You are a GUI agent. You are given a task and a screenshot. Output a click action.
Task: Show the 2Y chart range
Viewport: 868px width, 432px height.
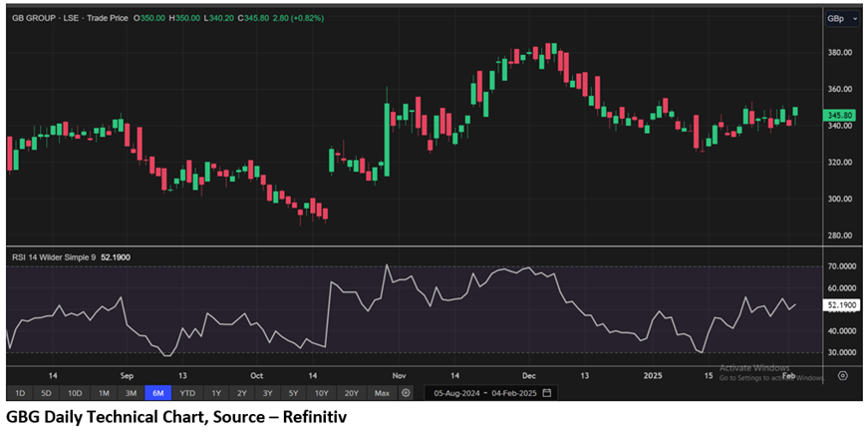click(242, 393)
